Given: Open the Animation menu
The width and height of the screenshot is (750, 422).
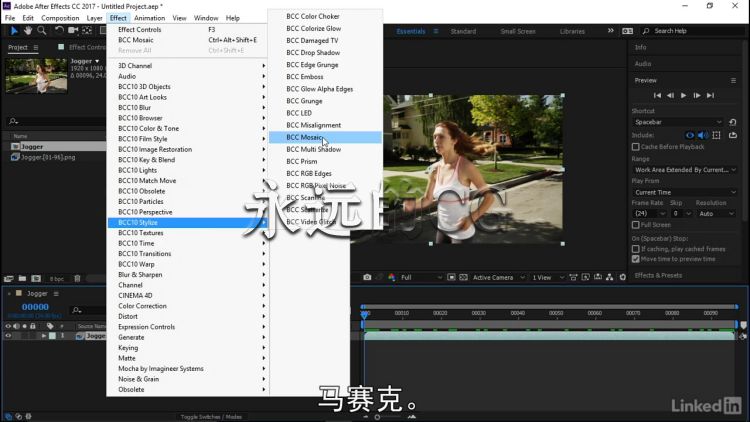Looking at the screenshot, I should click(149, 18).
